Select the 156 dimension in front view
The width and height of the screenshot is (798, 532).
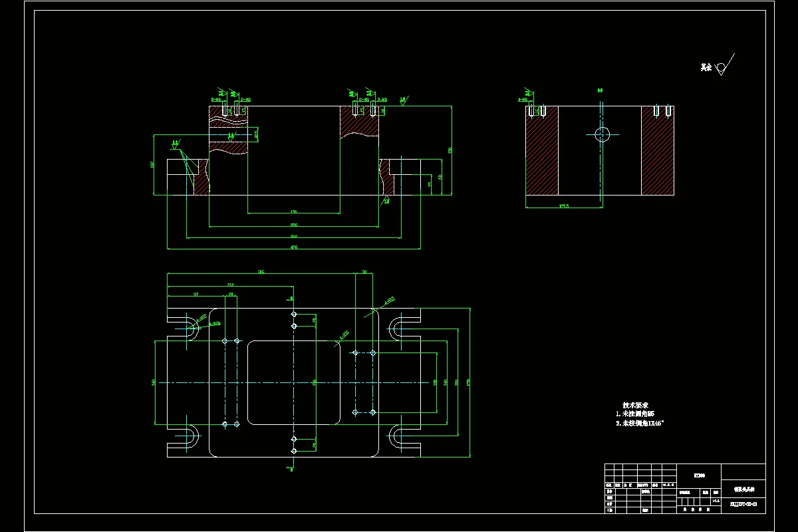[293, 211]
